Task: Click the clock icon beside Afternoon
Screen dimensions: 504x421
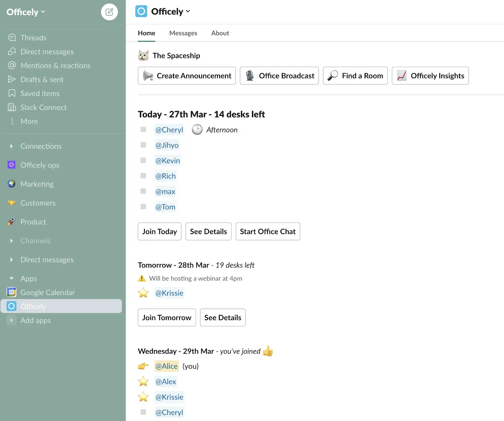Action: tap(197, 130)
